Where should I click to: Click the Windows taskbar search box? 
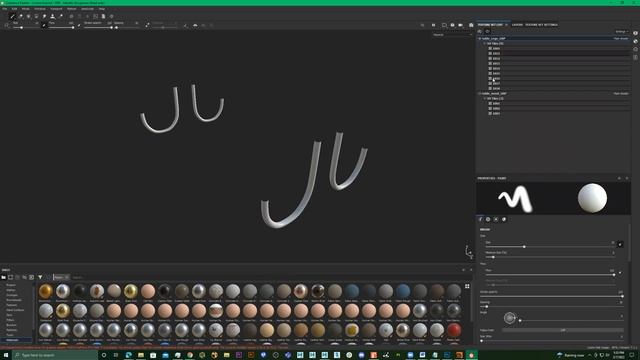(x=55, y=355)
